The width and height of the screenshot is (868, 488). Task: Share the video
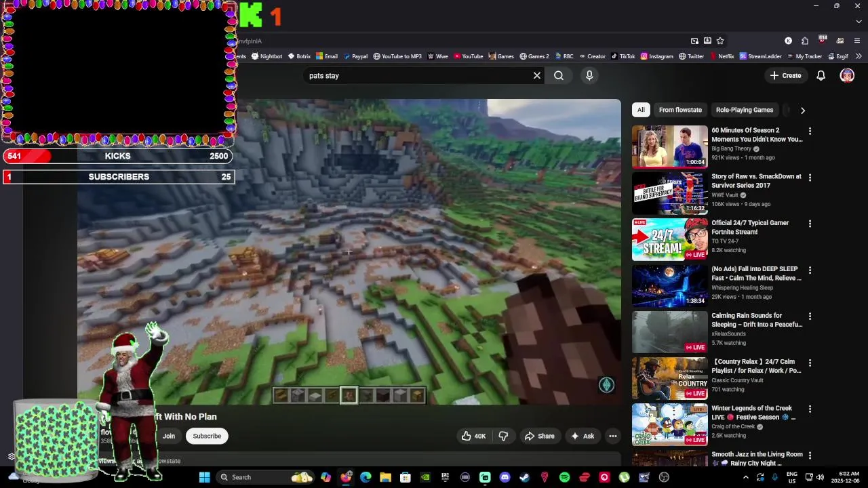click(539, 436)
